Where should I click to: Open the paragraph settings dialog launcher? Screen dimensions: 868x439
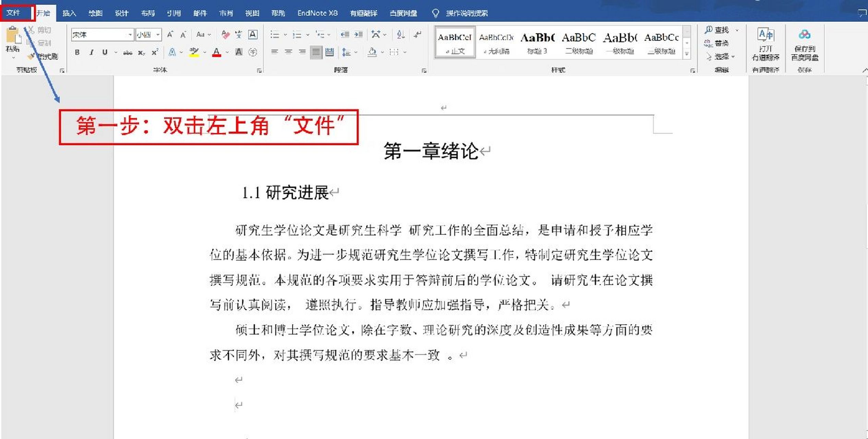(424, 70)
